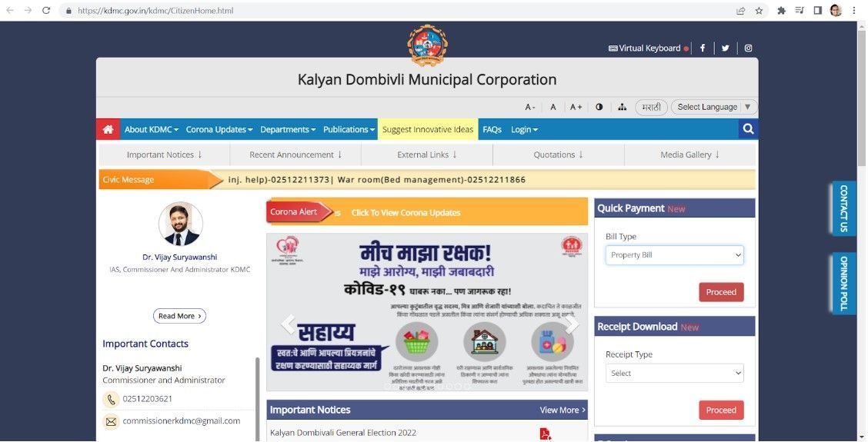Jump to Media Gallery tab

pyautogui.click(x=689, y=155)
